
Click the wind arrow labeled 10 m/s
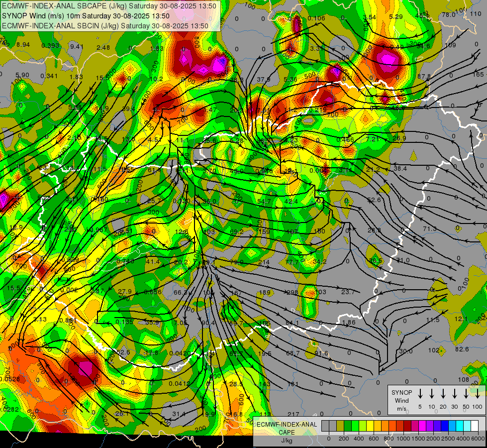tap(431, 394)
